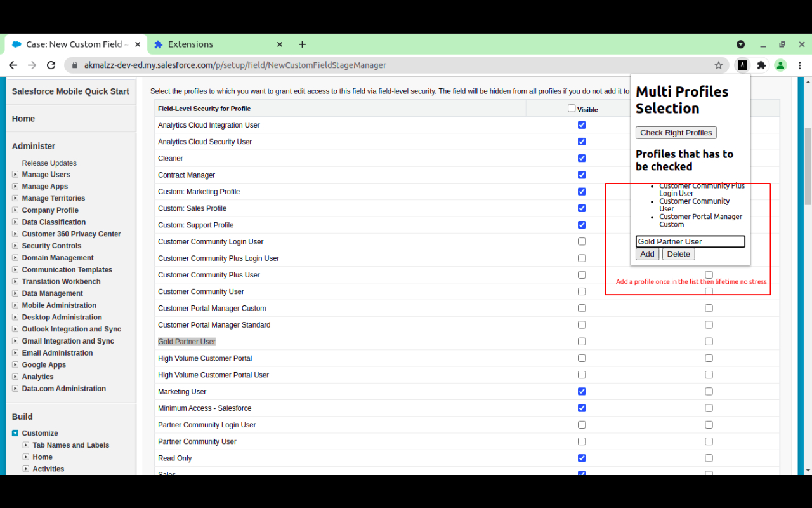Collapse the Customize node
The height and width of the screenshot is (508, 812).
click(15, 433)
